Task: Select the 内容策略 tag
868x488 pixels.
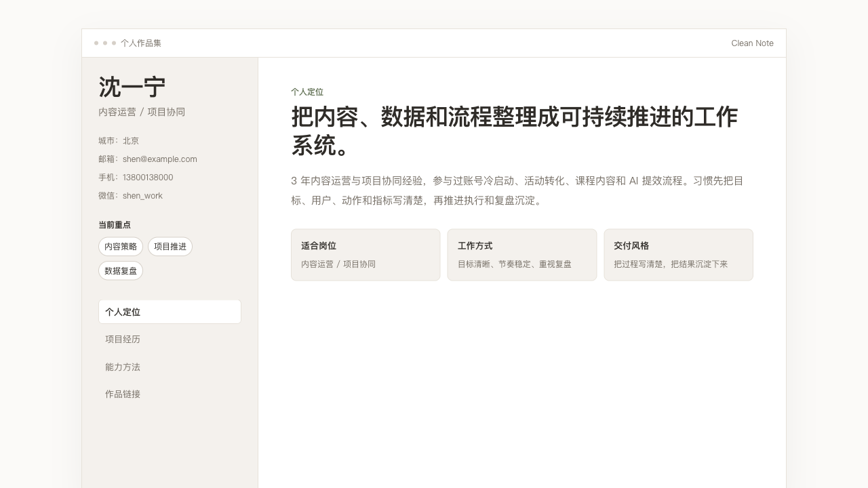Action: [x=121, y=247]
